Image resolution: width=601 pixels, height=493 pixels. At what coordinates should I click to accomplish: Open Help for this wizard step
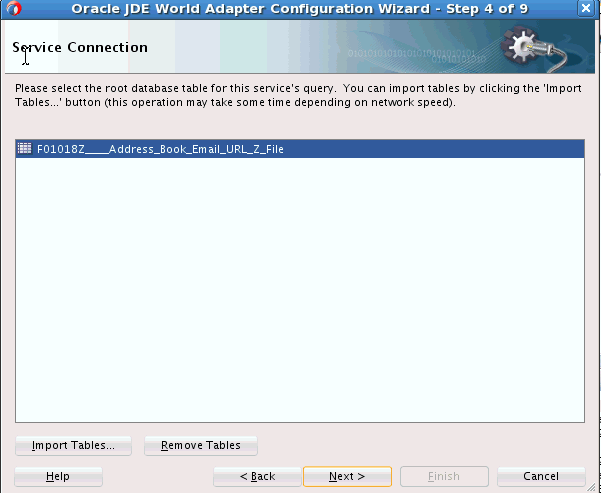pos(58,477)
